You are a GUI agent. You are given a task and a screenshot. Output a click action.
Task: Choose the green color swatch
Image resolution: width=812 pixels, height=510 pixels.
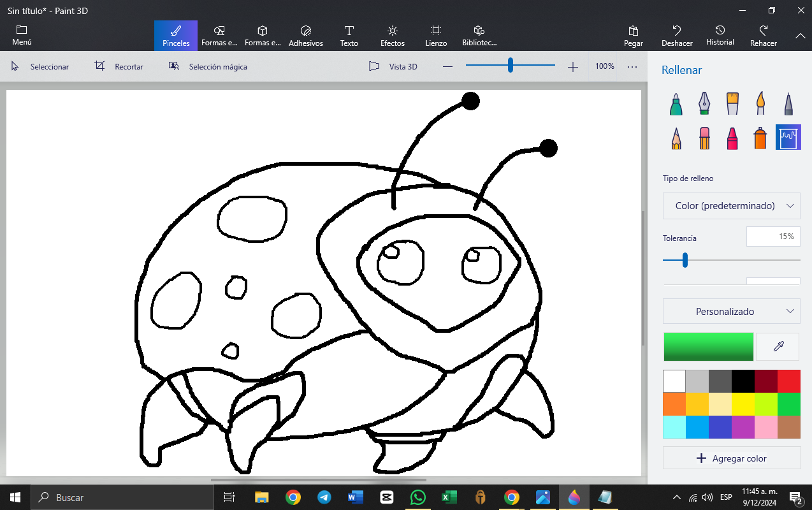(x=789, y=404)
